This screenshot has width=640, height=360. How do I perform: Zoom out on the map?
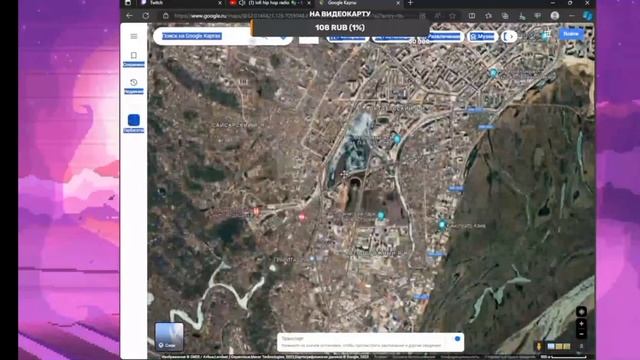click(x=581, y=333)
